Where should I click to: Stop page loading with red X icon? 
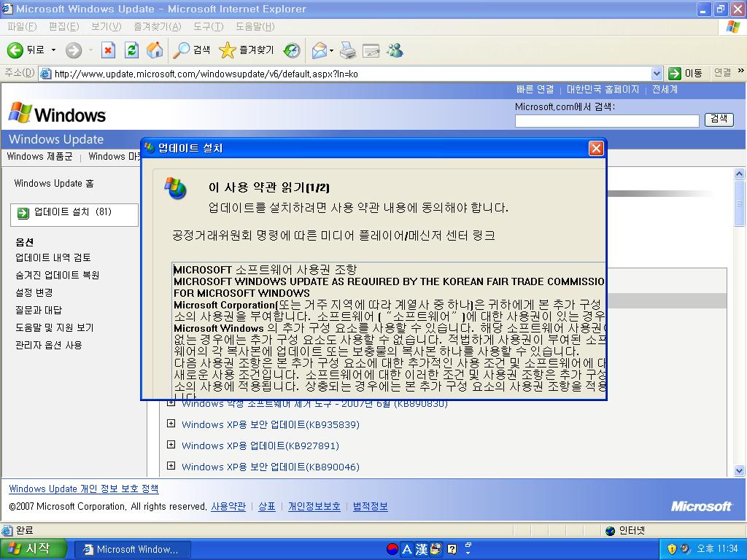pos(108,50)
